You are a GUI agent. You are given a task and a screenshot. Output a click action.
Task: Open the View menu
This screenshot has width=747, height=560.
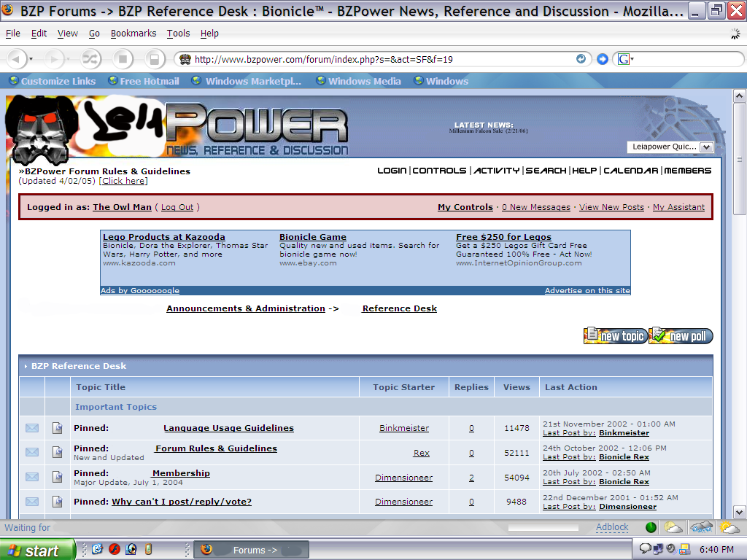pyautogui.click(x=68, y=34)
